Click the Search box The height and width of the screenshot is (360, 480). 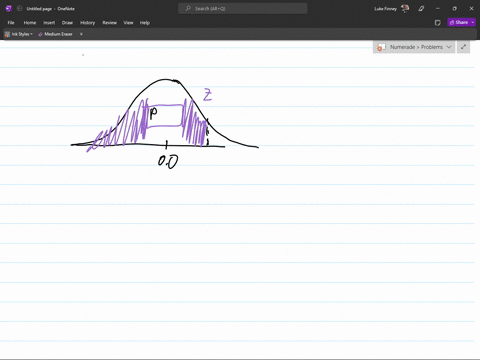(243, 9)
